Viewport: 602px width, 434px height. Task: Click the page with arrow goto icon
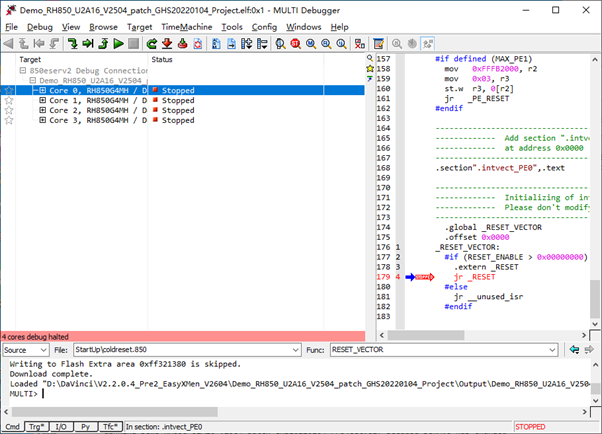click(x=232, y=43)
